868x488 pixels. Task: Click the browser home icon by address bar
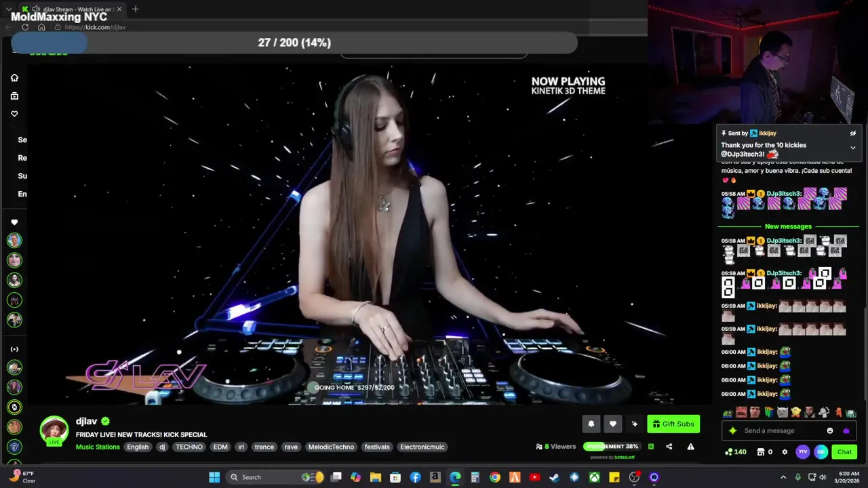(41, 27)
